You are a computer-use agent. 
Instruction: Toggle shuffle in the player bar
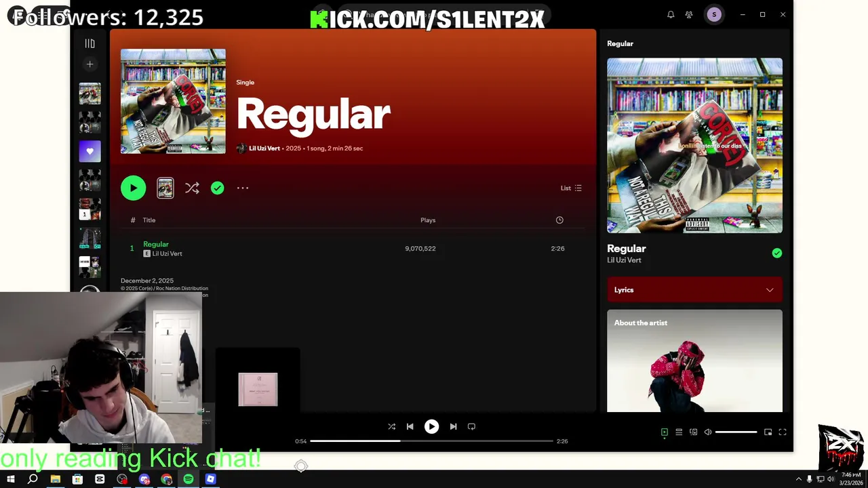pos(391,426)
